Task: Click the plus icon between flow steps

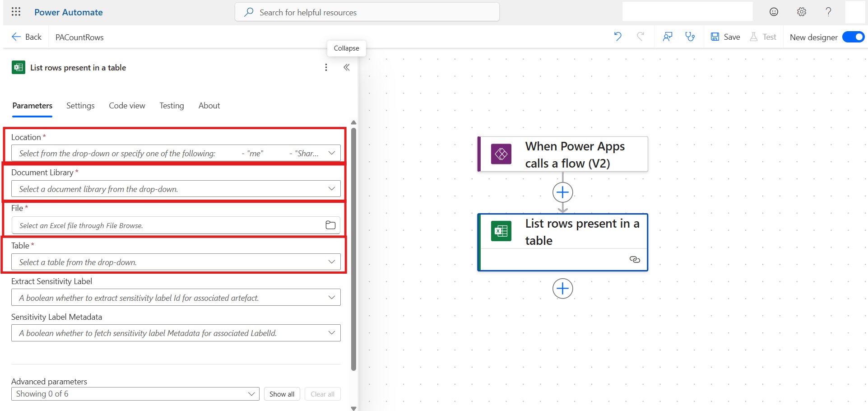Action: [562, 192]
